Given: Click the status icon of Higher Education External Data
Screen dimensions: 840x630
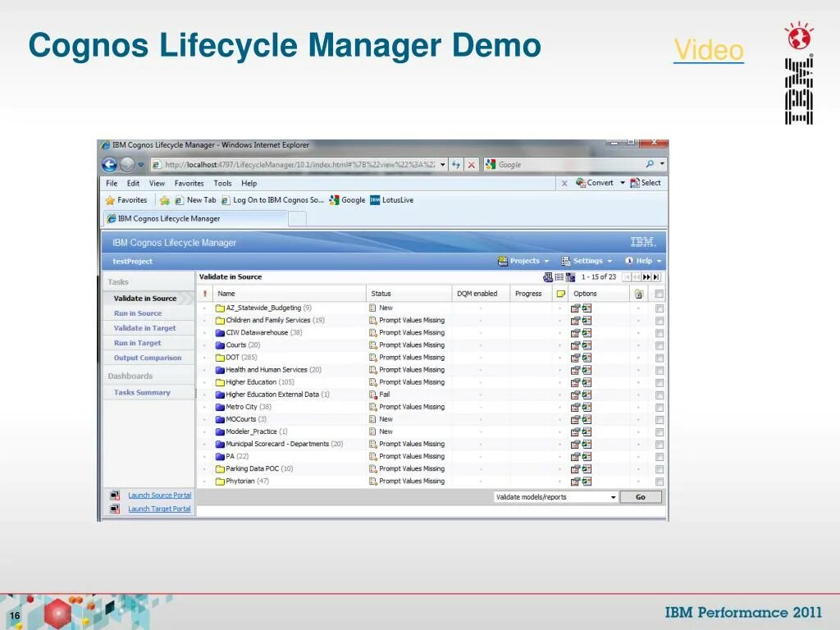Looking at the screenshot, I should [x=373, y=395].
